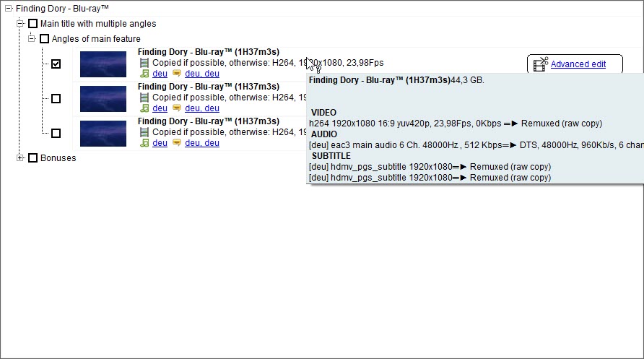The image size is (644, 359).
Task: Check the second Finding Dory angle checkbox
Action: coord(56,98)
